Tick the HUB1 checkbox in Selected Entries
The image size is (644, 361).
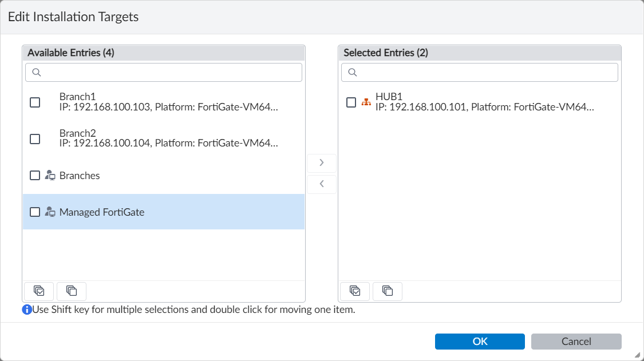[x=351, y=102]
